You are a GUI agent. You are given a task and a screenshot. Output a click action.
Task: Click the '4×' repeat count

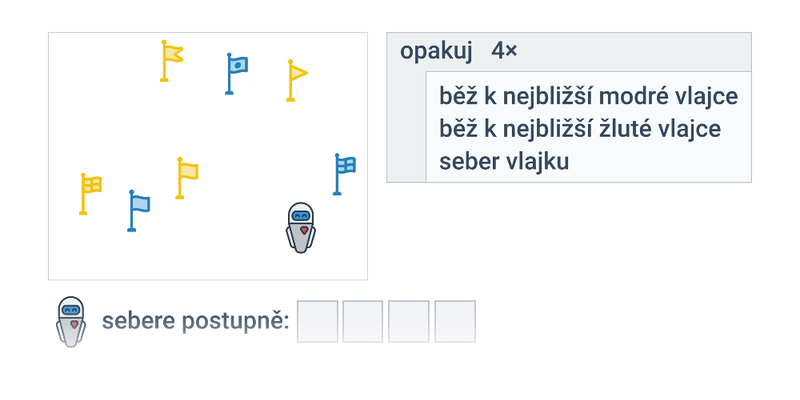[504, 51]
